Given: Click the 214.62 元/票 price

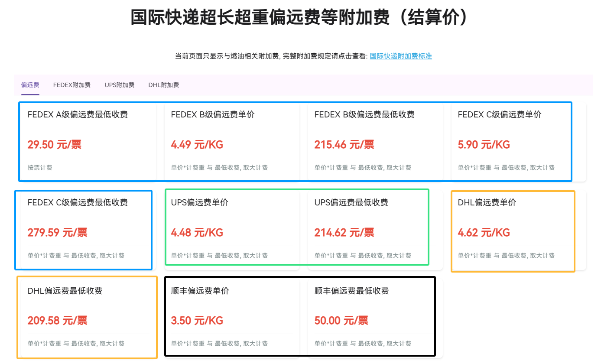Looking at the screenshot, I should pyautogui.click(x=344, y=232).
